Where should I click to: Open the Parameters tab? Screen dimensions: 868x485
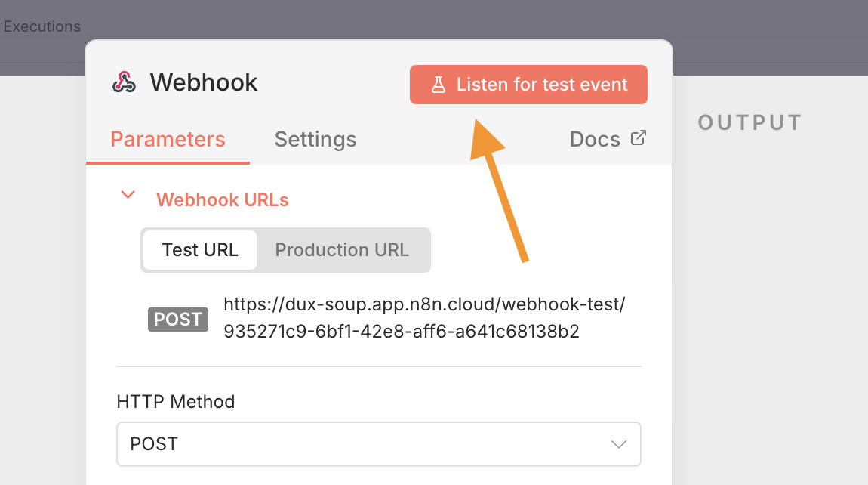pos(168,140)
